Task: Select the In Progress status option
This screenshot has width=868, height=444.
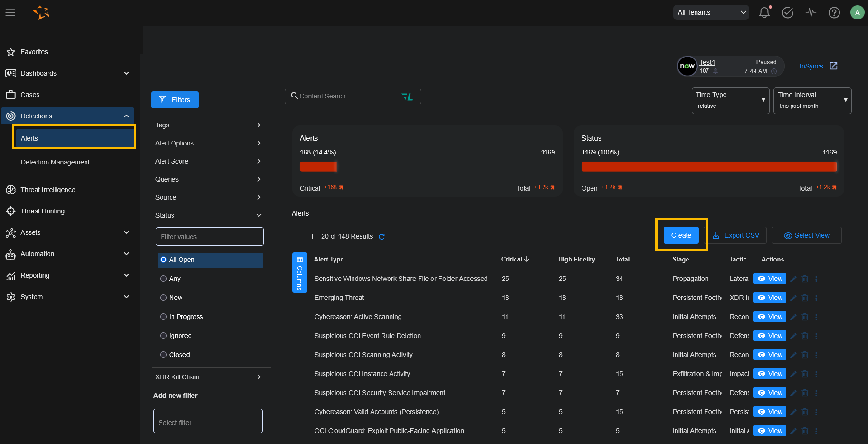Action: pyautogui.click(x=163, y=317)
